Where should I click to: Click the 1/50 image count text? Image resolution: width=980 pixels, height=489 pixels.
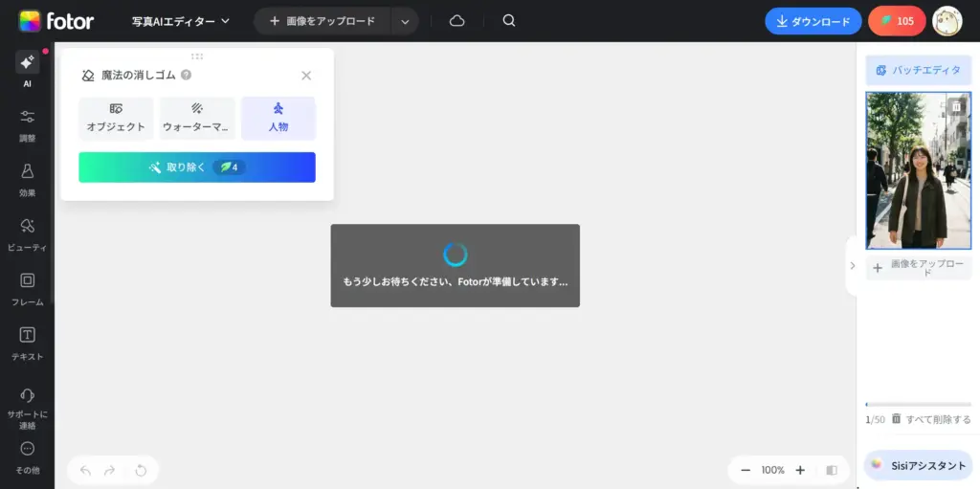[x=875, y=419]
